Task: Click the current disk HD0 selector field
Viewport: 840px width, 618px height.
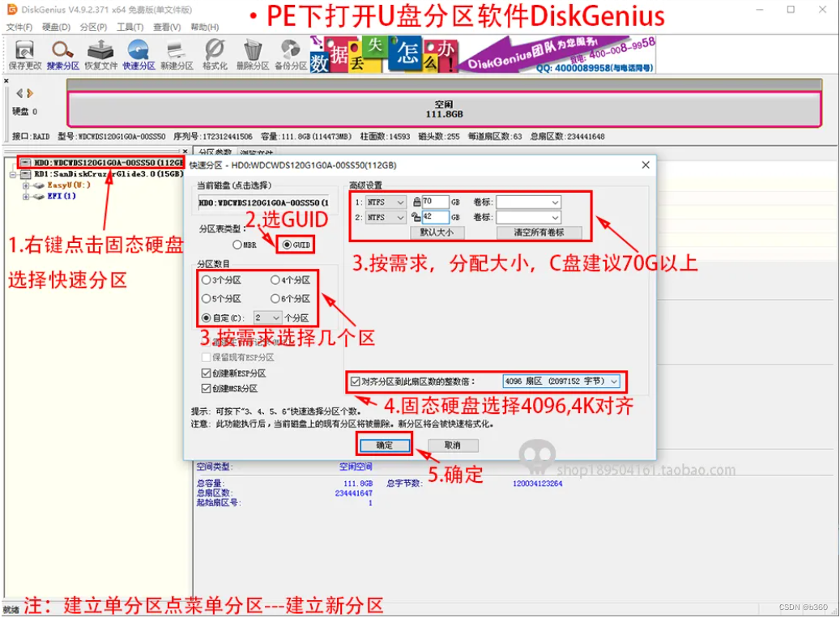Action: click(x=263, y=202)
